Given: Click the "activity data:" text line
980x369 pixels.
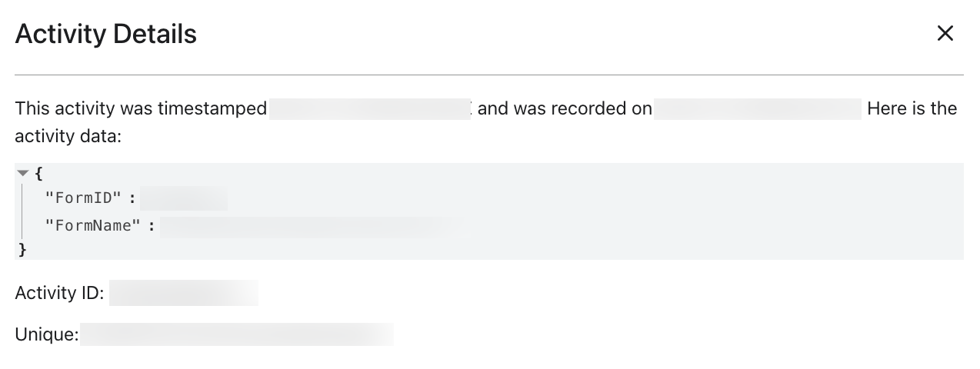Looking at the screenshot, I should 68,137.
